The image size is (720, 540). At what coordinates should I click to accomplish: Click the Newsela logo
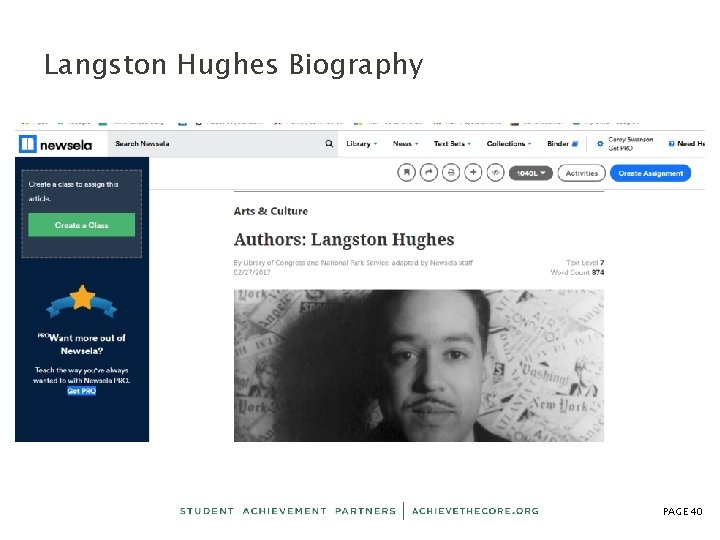pos(56,144)
